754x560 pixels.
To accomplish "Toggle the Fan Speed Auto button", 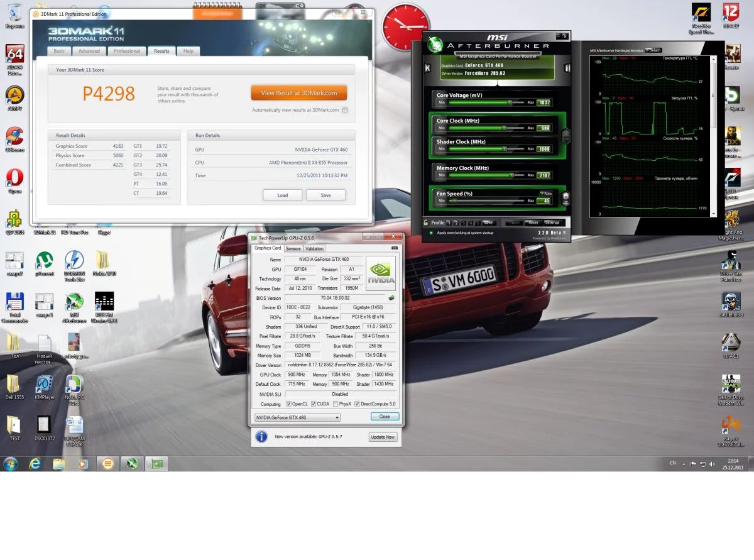I will 545,193.
